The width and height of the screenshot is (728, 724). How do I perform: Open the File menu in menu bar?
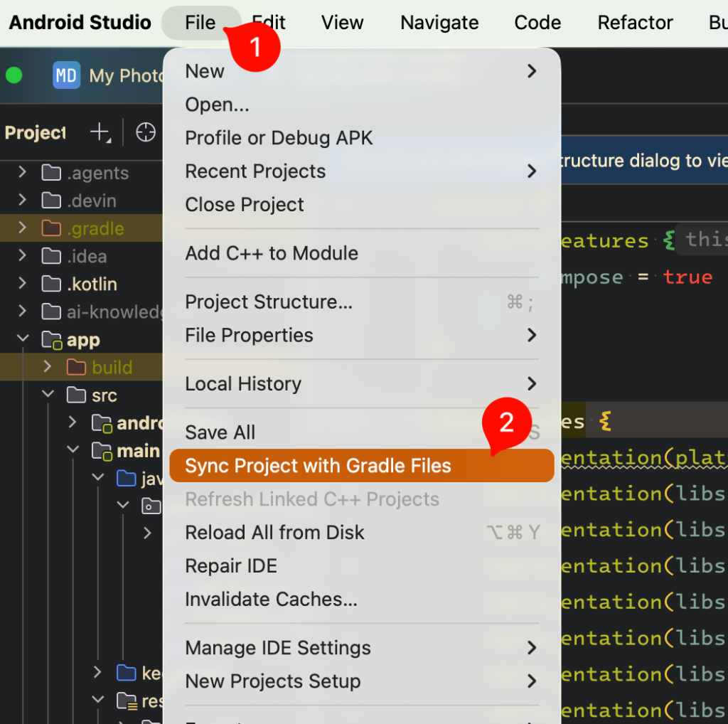[x=200, y=22]
